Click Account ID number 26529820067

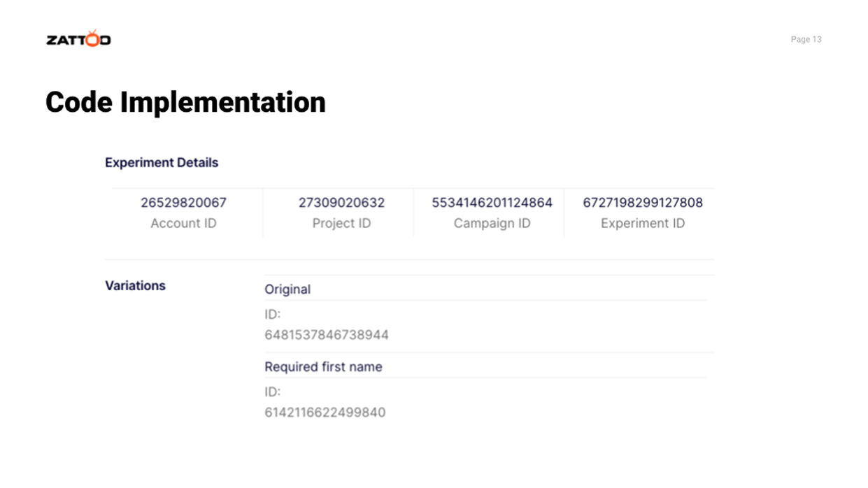coord(183,203)
